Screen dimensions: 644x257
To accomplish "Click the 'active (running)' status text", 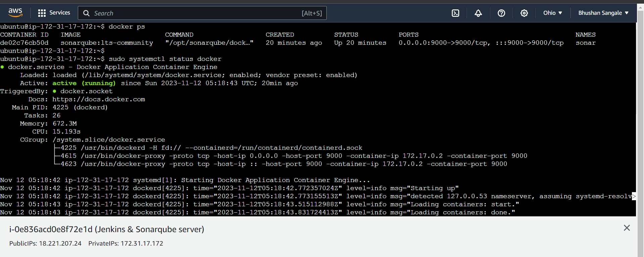I will click(x=84, y=83).
